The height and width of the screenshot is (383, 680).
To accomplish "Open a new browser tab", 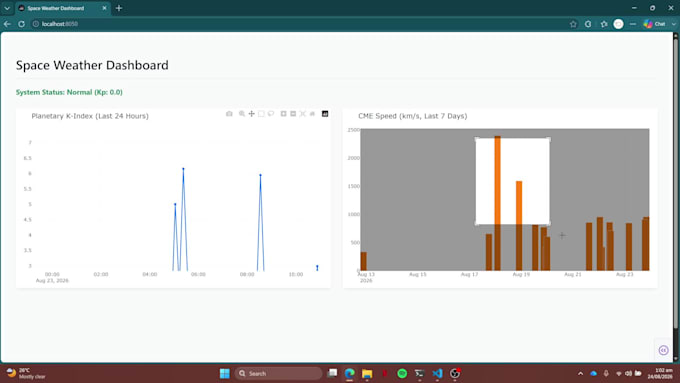I will 119,8.
